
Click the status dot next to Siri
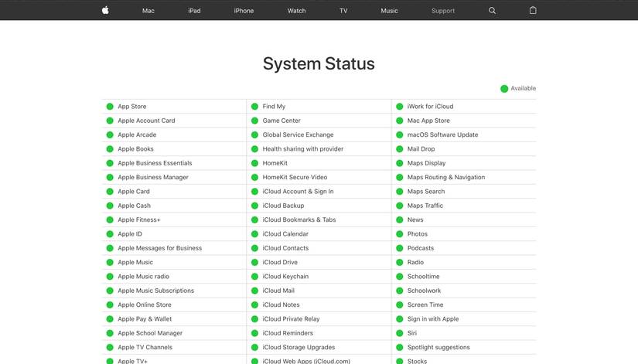point(400,333)
